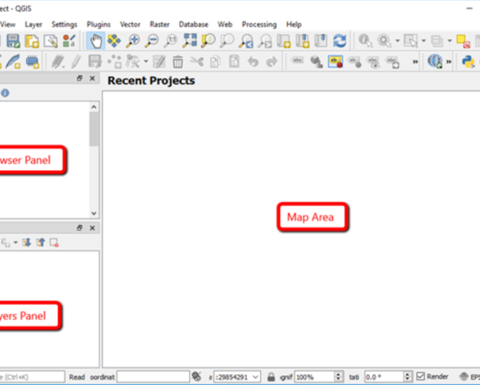Expand web toolbar overflow chevron
Viewport: 480px width, 385px height.
tap(449, 62)
